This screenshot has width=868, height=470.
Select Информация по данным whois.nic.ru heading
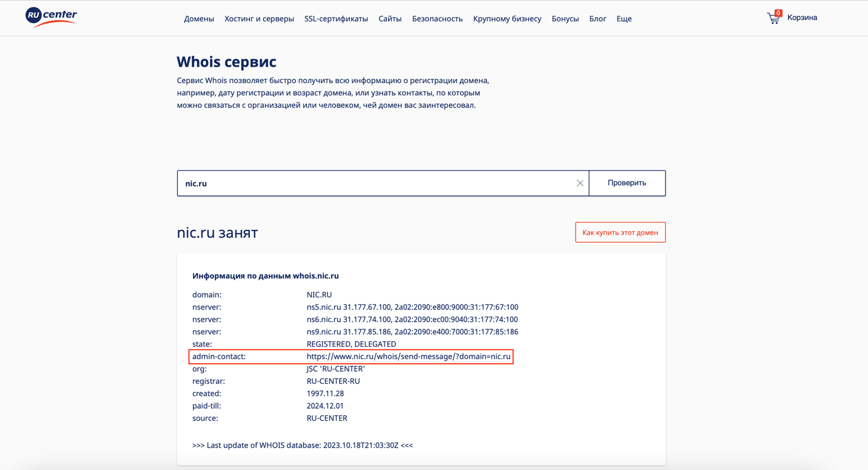click(x=266, y=276)
